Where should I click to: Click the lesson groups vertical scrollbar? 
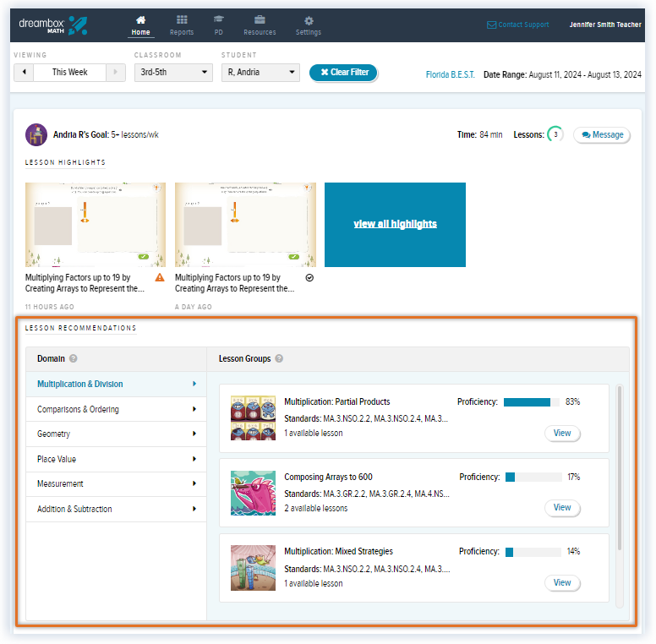(620, 468)
